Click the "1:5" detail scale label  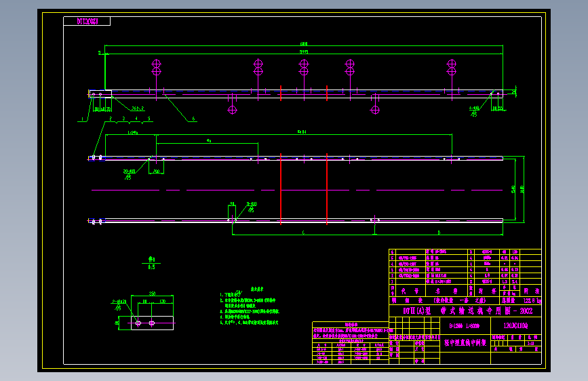(x=151, y=267)
